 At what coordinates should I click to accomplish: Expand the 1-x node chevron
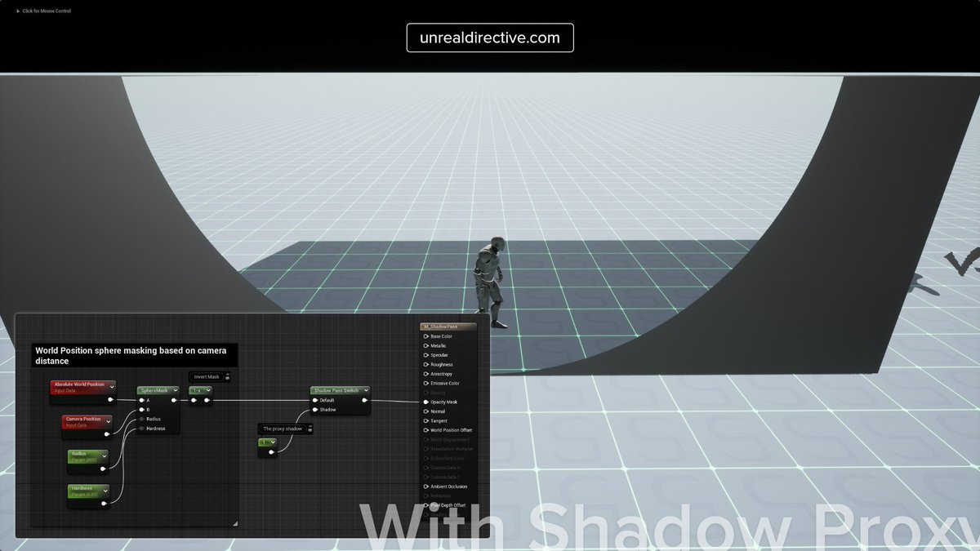tap(208, 390)
